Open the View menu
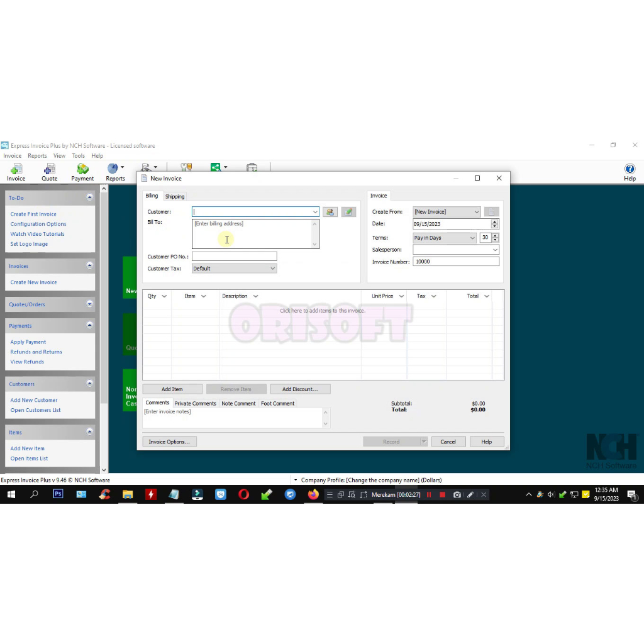The width and height of the screenshot is (644, 644). [59, 156]
